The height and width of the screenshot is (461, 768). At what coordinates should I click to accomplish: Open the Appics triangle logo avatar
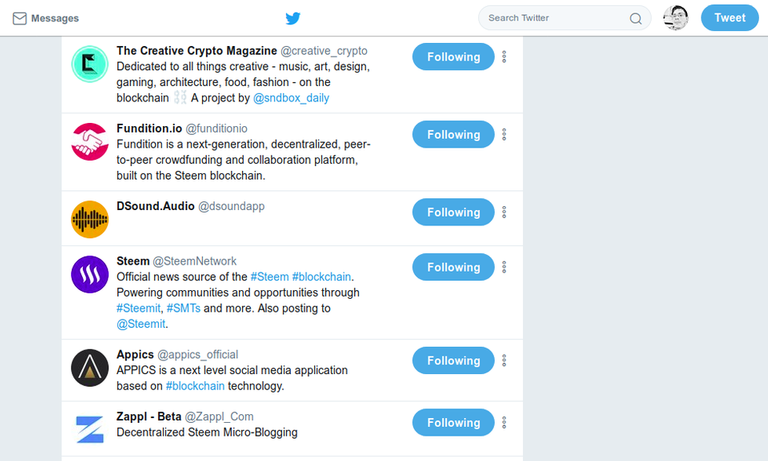point(90,368)
